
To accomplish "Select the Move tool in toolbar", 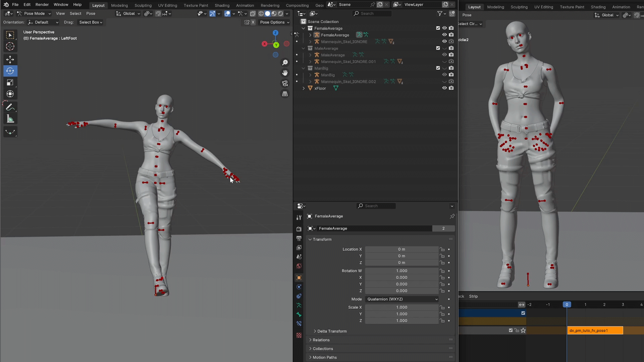I will tap(10, 60).
